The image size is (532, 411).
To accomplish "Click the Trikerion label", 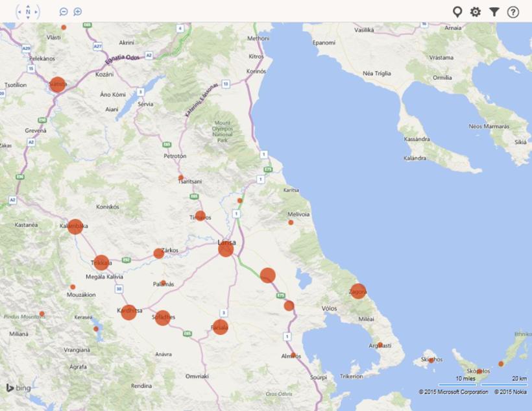I will 352,377.
